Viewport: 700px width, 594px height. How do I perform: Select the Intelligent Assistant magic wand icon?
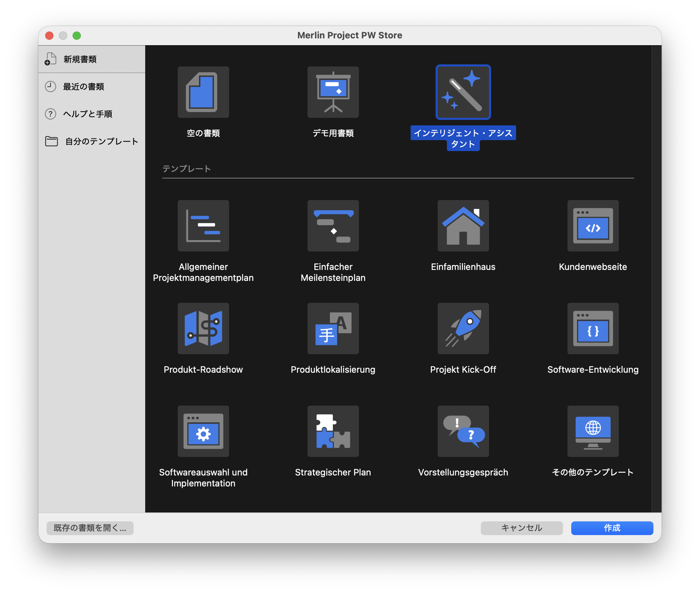[463, 92]
